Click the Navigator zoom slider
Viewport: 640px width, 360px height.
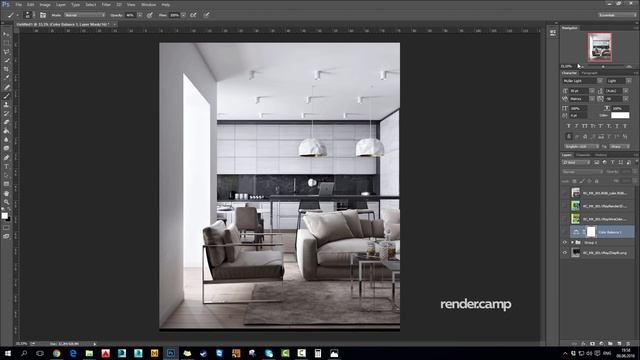[603, 67]
